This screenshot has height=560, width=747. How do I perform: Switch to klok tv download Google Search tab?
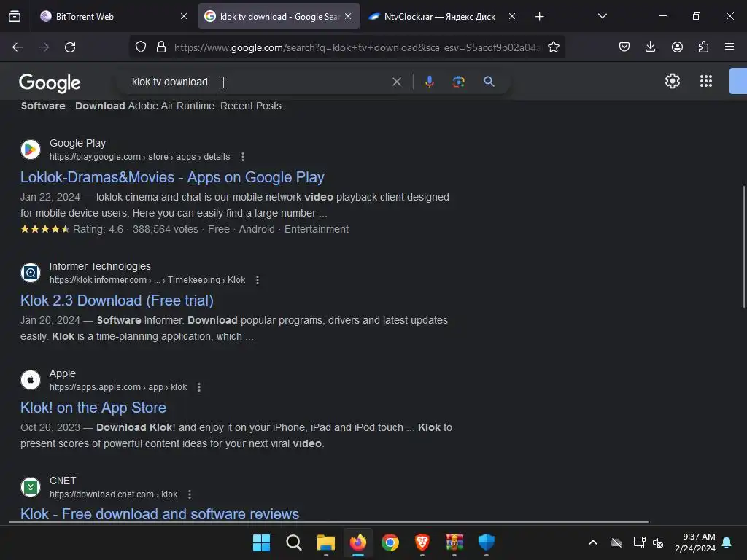point(279,16)
